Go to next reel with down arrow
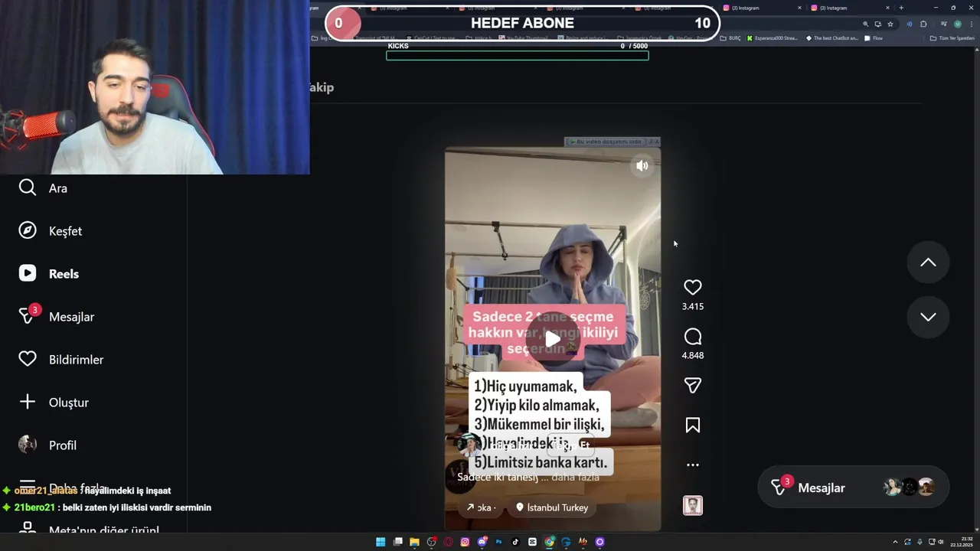 pyautogui.click(x=928, y=317)
